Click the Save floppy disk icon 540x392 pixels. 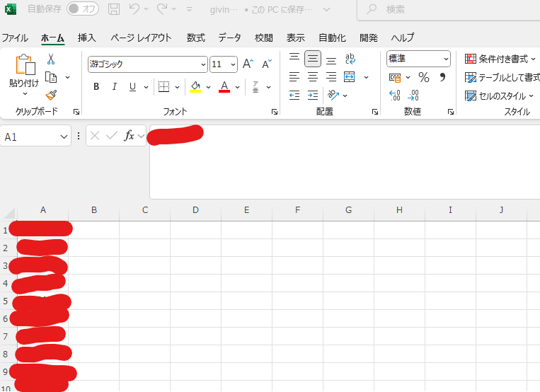pyautogui.click(x=113, y=9)
